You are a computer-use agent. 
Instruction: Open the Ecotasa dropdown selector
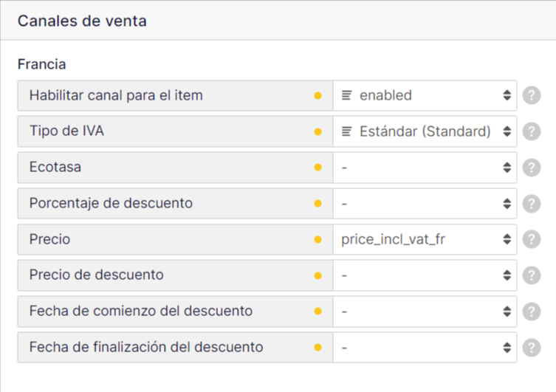425,168
